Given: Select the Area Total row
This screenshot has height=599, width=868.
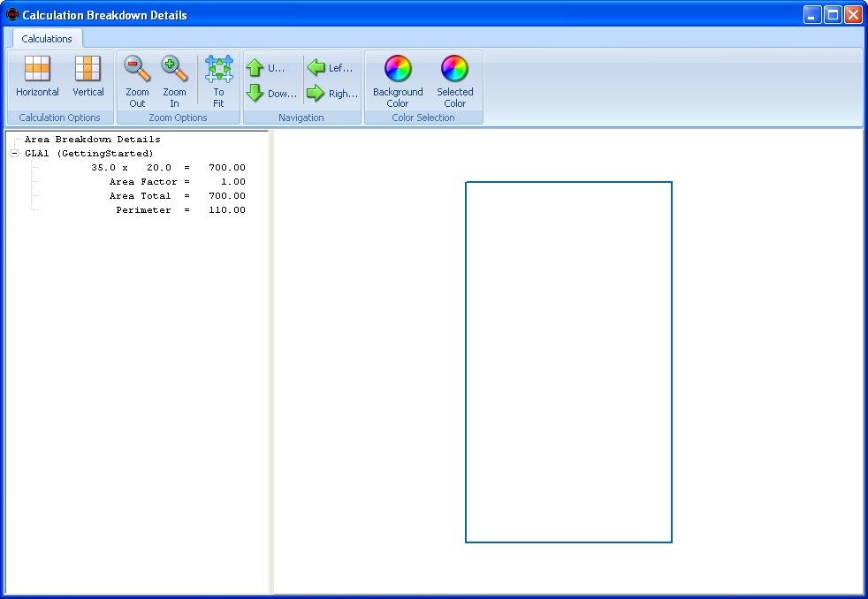Looking at the screenshot, I should [177, 196].
